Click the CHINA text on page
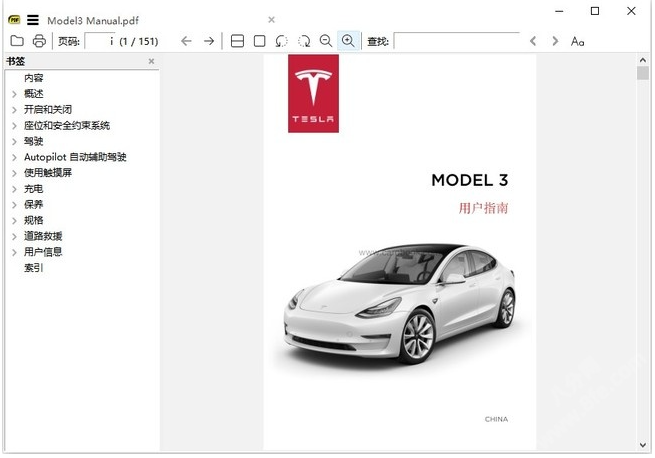Viewport: 655px width, 458px height. (496, 419)
